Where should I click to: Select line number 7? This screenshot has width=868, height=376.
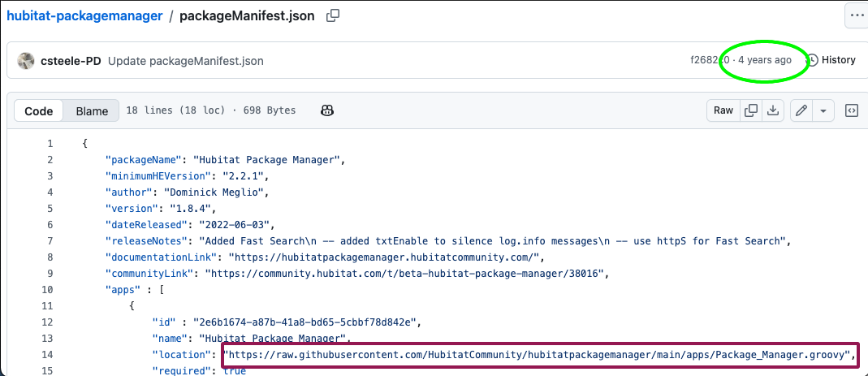click(x=50, y=241)
